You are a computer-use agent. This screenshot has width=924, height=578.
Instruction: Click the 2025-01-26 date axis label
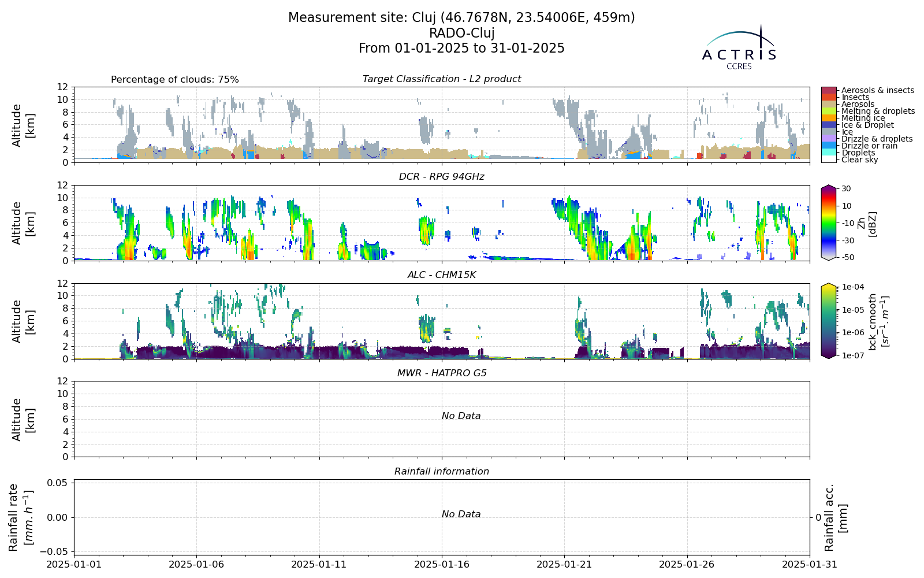point(687,564)
